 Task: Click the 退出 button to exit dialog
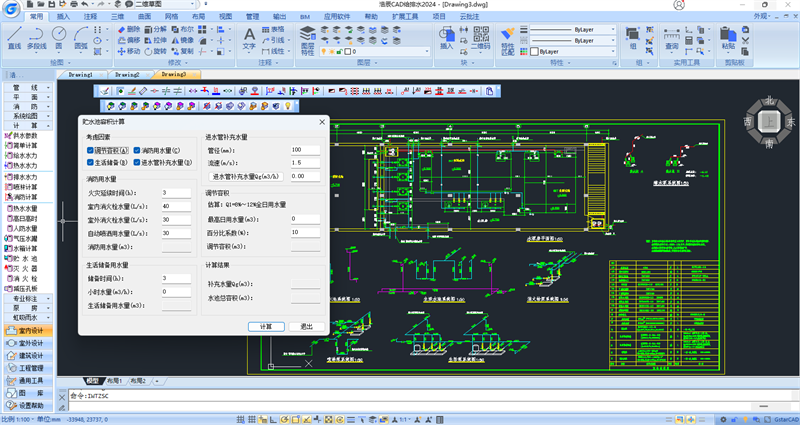click(307, 326)
